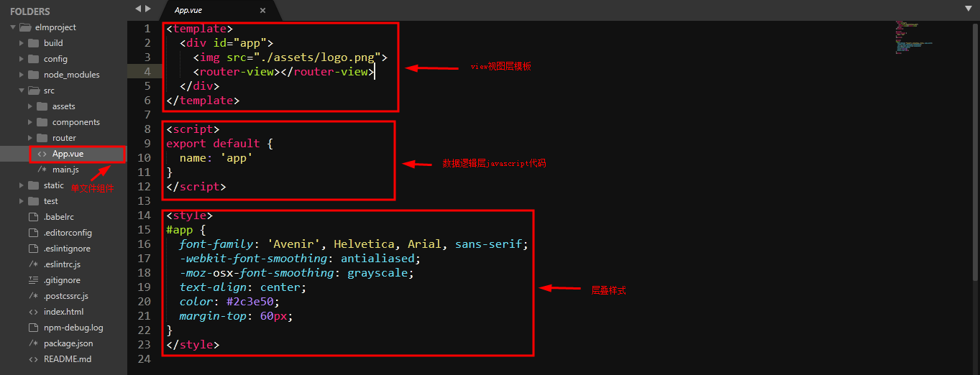Expand the router folder arrow
This screenshot has height=375, width=980.
[x=30, y=138]
